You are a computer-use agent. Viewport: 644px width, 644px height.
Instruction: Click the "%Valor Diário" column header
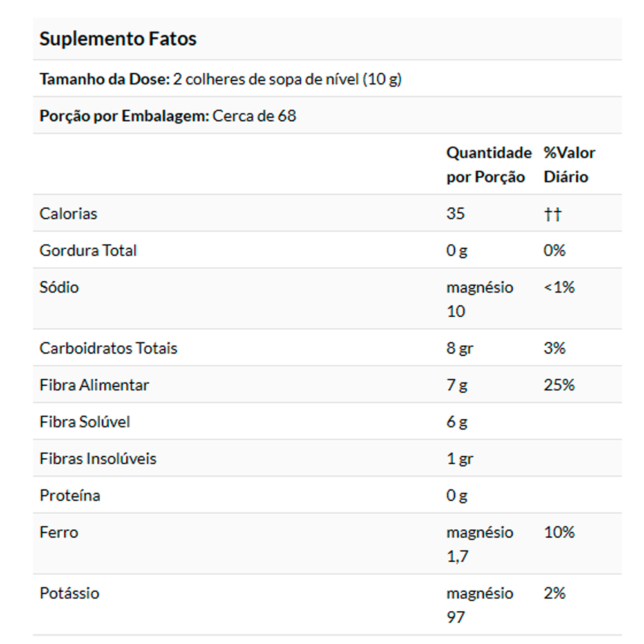pos(569,165)
